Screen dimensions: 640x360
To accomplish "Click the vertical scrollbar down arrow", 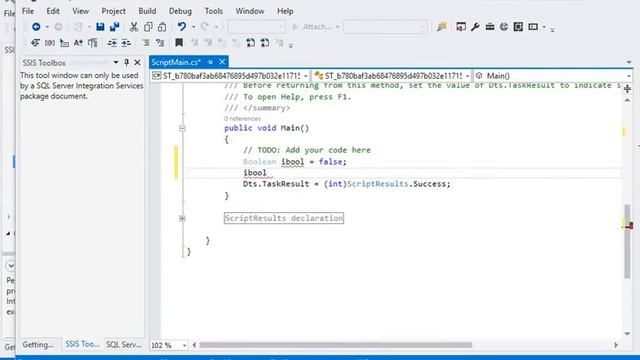I will pyautogui.click(x=627, y=334).
